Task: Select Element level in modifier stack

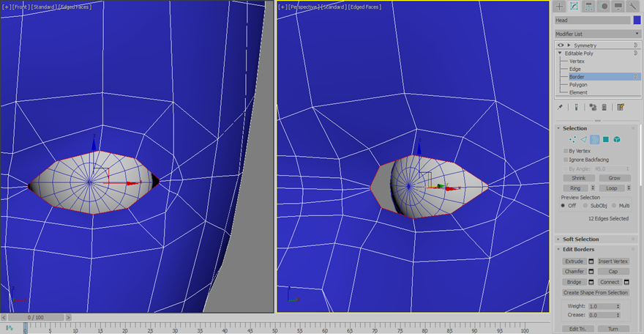Action: tap(578, 92)
